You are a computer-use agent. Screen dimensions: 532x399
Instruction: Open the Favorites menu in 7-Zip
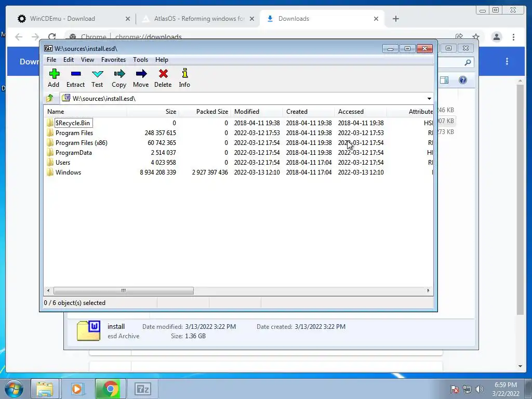113,59
